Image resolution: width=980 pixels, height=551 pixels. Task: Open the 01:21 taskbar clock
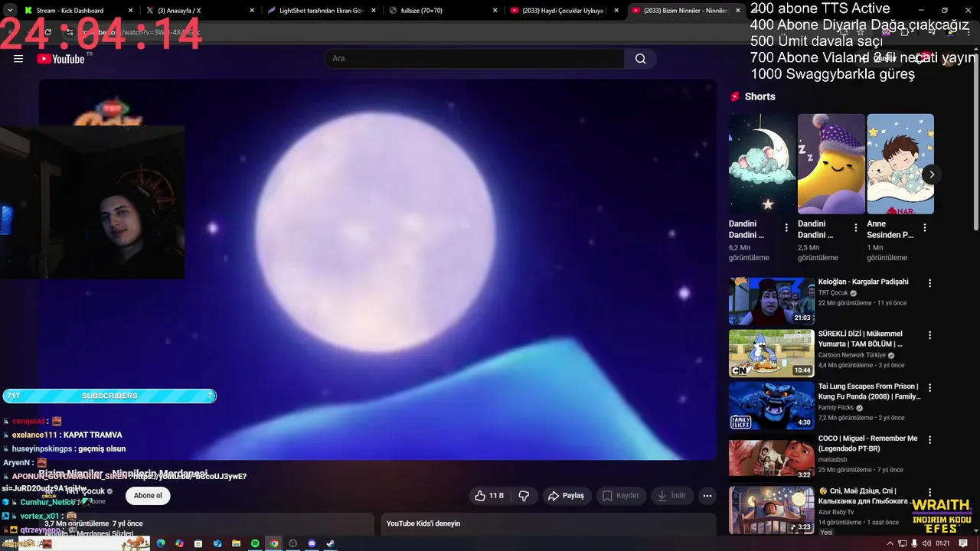point(942,543)
